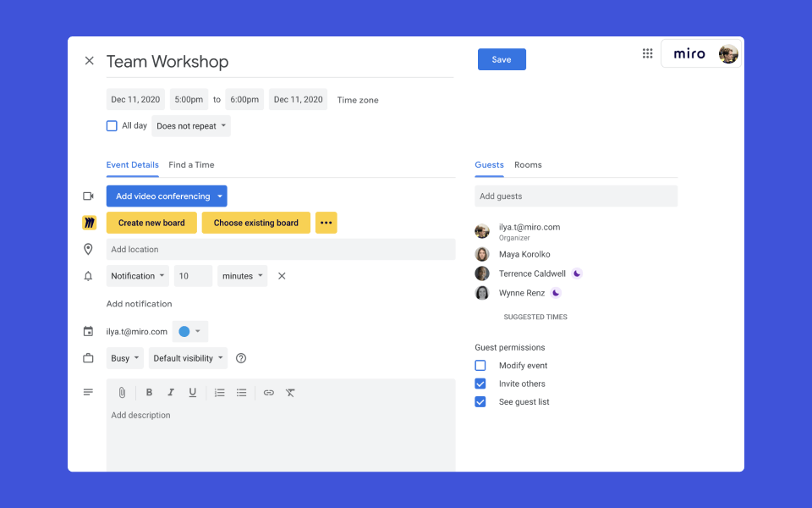Insert a numbered list
Screen dimensions: 812x508
[220, 392]
